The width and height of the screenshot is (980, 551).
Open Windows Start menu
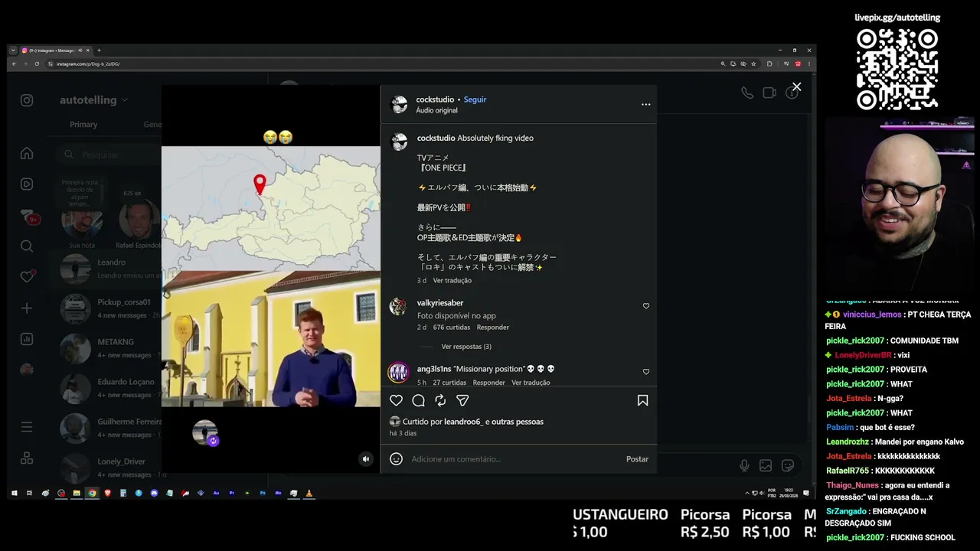(14, 494)
